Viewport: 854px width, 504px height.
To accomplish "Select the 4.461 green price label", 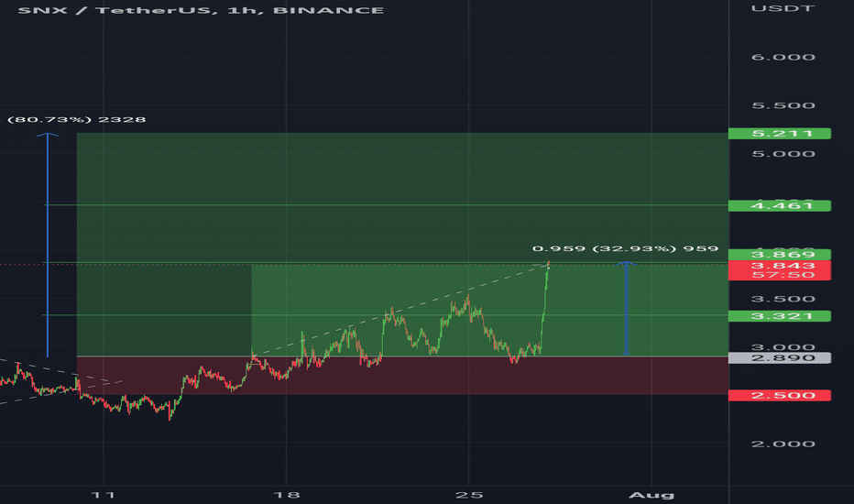I will (780, 206).
